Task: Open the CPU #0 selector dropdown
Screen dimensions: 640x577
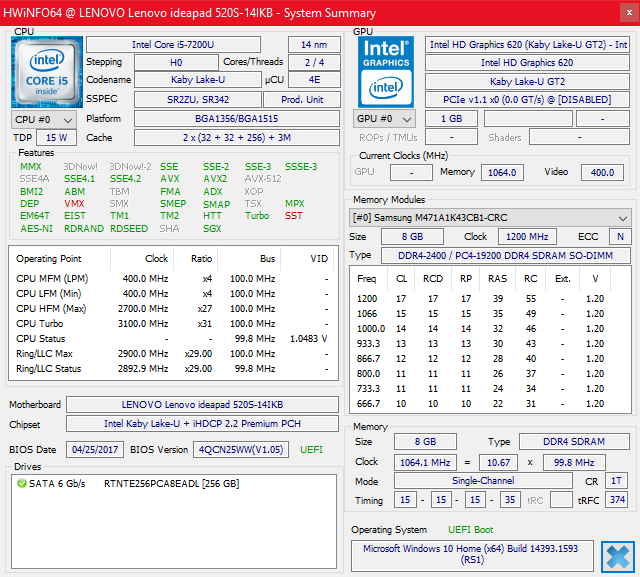Action: pos(44,120)
